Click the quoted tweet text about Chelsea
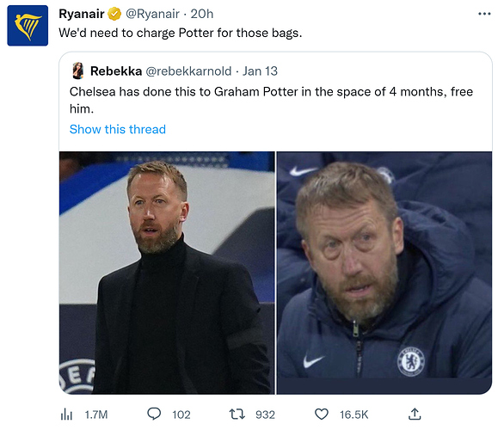Viewport: 504px width, 430px height. pos(271,100)
